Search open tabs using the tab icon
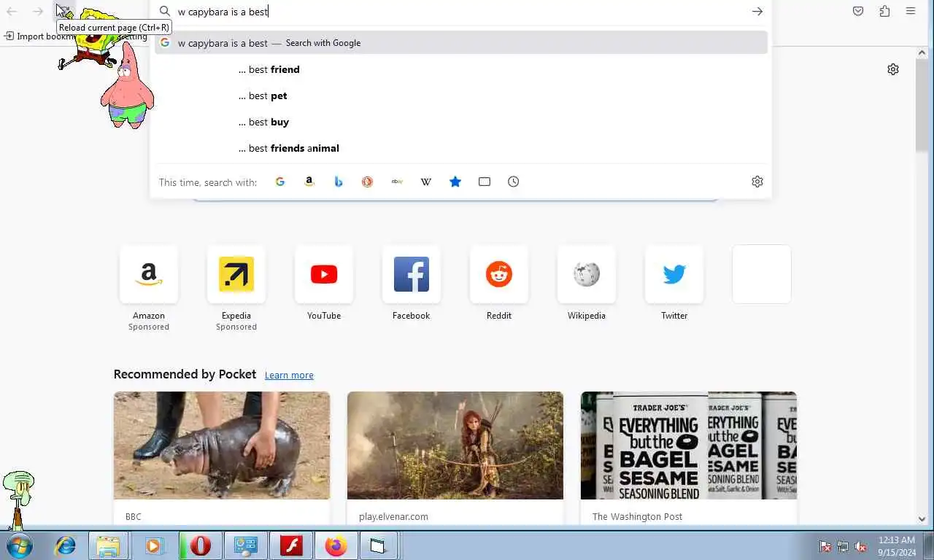The width and height of the screenshot is (934, 560). [485, 182]
